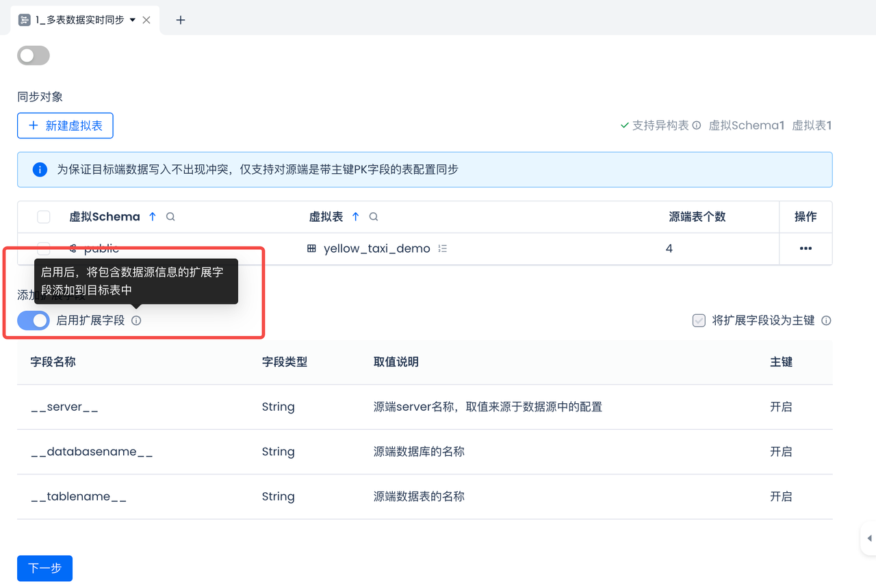
Task: Click info icon beside 支持异构表
Action: 697,126
